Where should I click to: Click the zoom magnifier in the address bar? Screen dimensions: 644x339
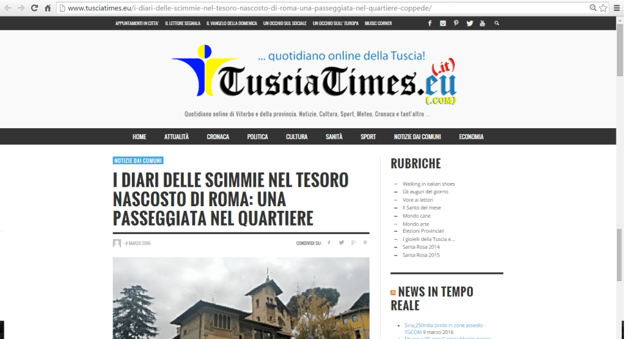pos(592,8)
